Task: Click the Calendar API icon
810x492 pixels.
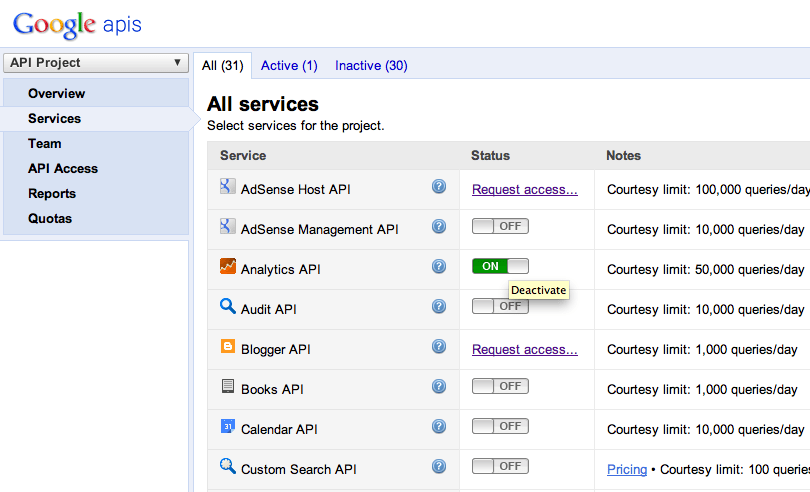Action: [x=228, y=427]
